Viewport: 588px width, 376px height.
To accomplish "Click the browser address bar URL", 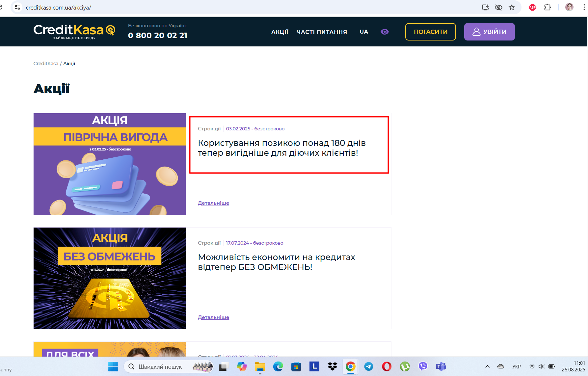I will tap(58, 7).
